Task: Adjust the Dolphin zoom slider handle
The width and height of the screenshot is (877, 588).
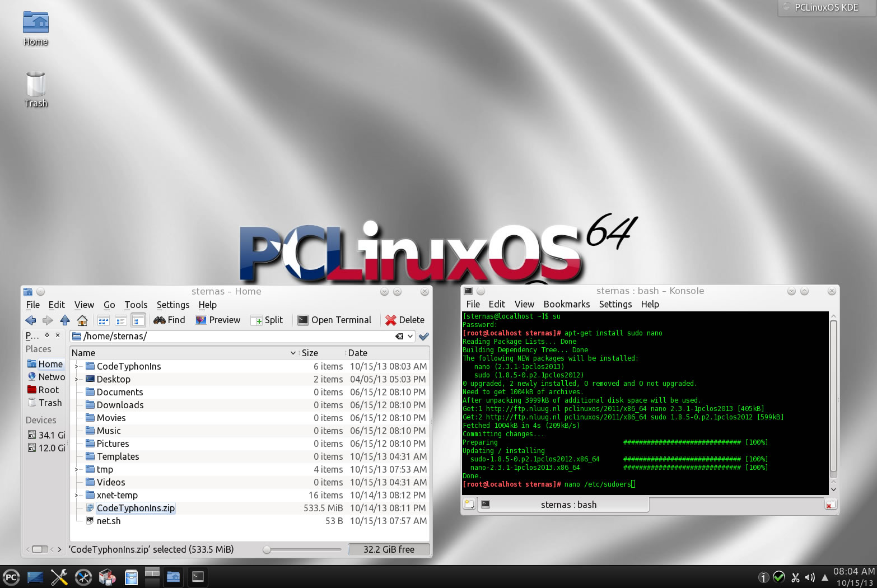Action: (267, 550)
